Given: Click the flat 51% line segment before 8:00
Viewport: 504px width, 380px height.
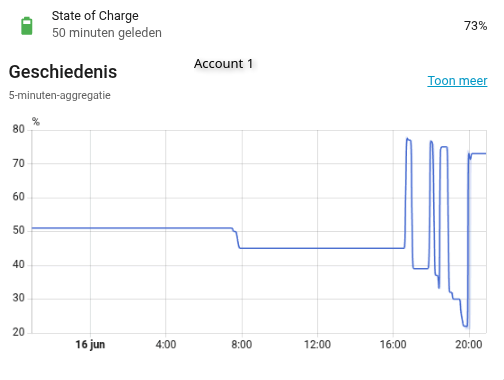Looking at the screenshot, I should [x=132, y=228].
